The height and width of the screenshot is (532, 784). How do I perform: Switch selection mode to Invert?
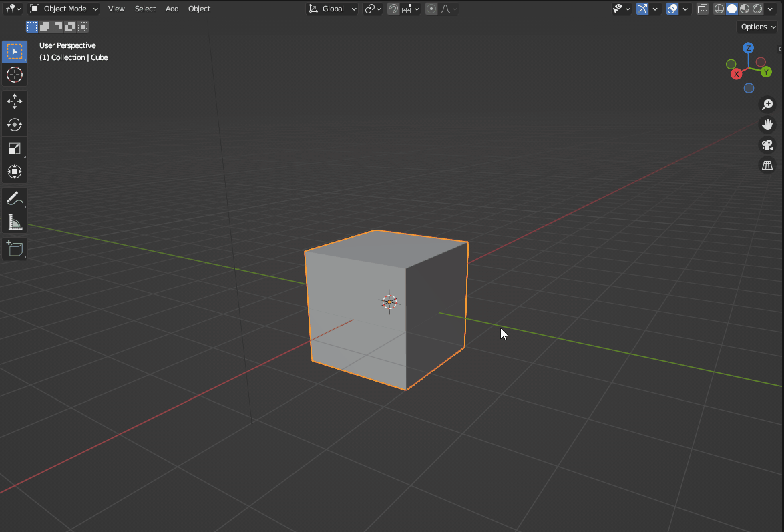click(x=70, y=27)
